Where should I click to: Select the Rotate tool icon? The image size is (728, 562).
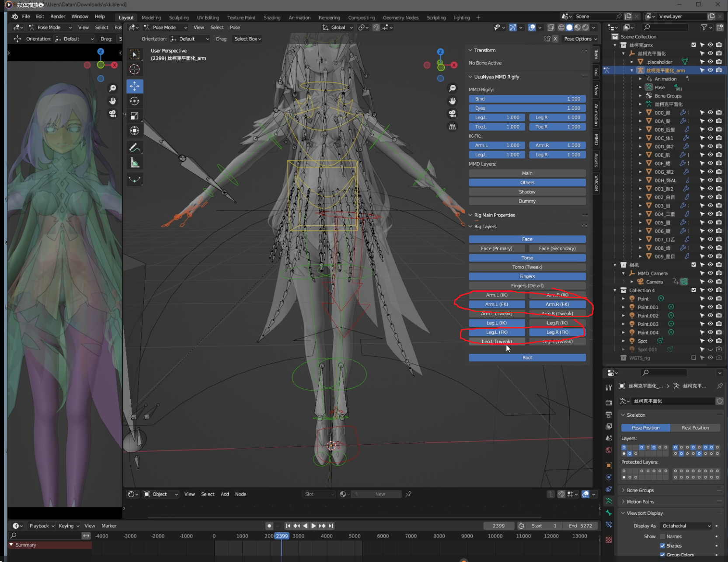135,101
